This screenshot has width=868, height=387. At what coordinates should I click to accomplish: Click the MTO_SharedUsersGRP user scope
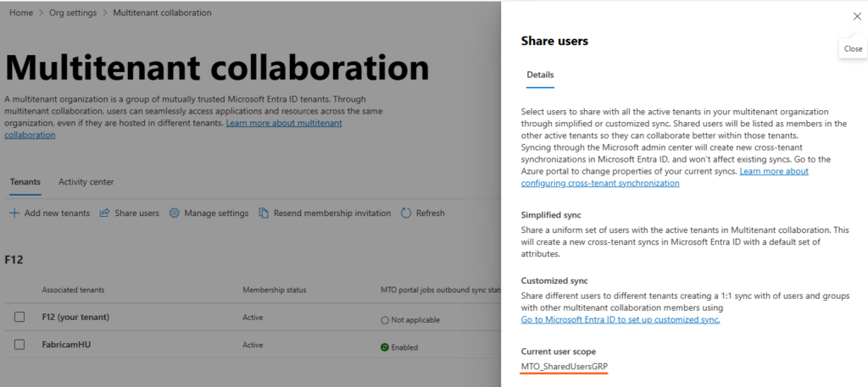[564, 366]
